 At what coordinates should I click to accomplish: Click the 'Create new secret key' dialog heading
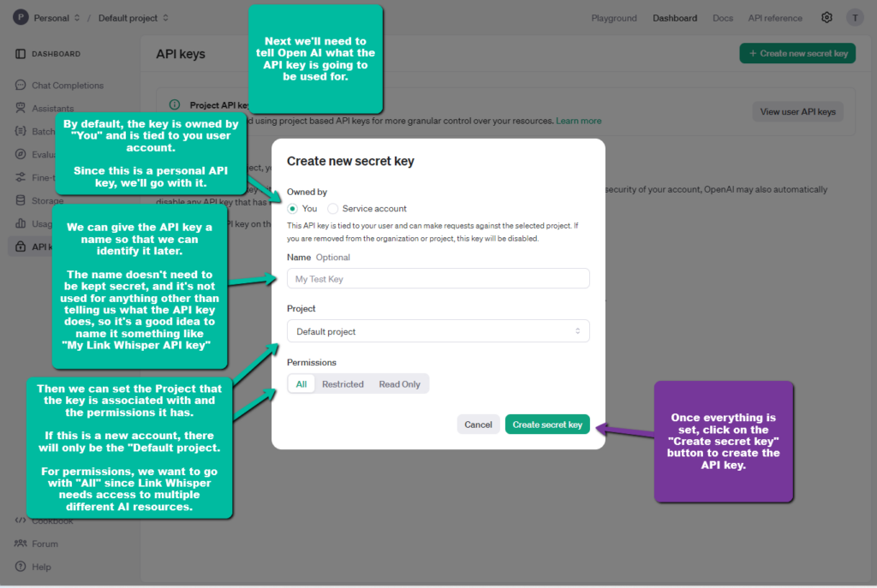pyautogui.click(x=350, y=161)
